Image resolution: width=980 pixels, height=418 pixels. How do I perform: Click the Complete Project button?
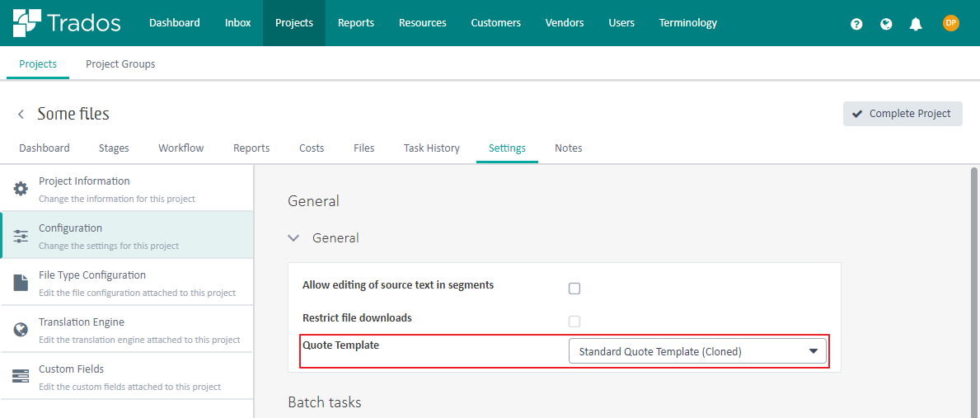903,114
